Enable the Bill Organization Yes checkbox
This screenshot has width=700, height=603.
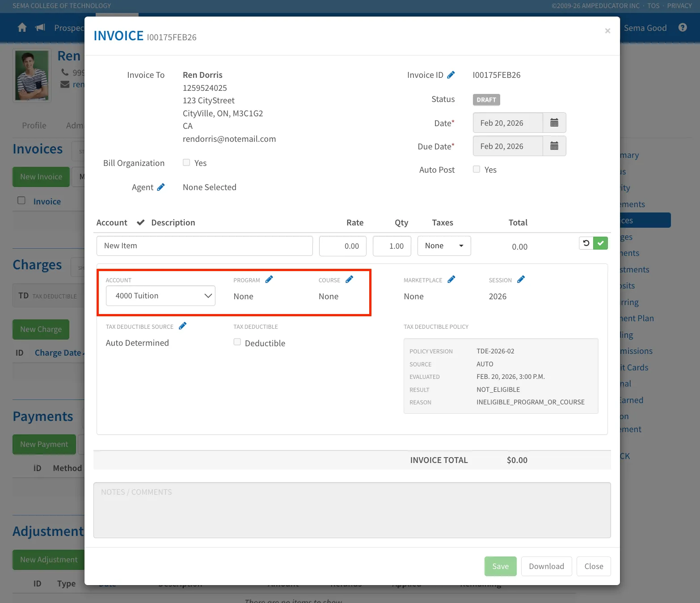point(186,162)
